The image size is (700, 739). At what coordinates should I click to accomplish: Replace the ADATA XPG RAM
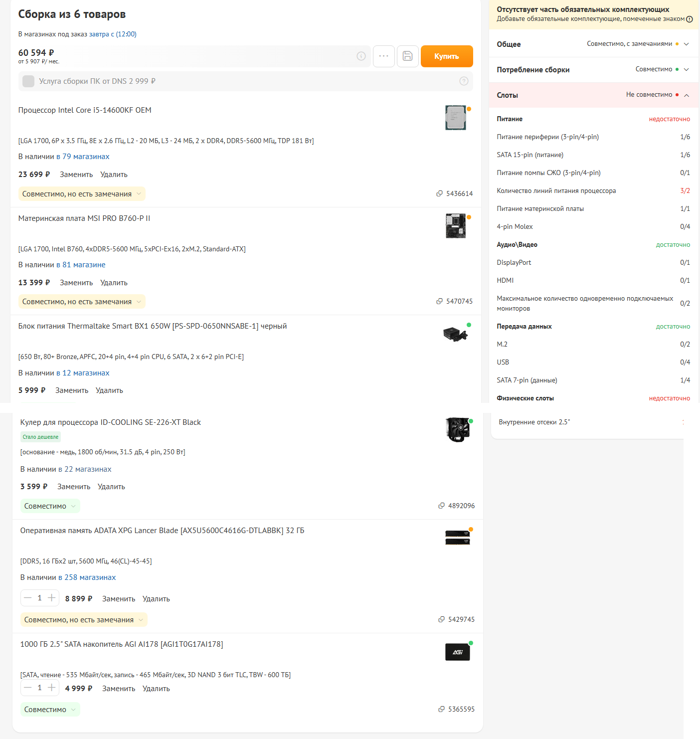pos(119,599)
